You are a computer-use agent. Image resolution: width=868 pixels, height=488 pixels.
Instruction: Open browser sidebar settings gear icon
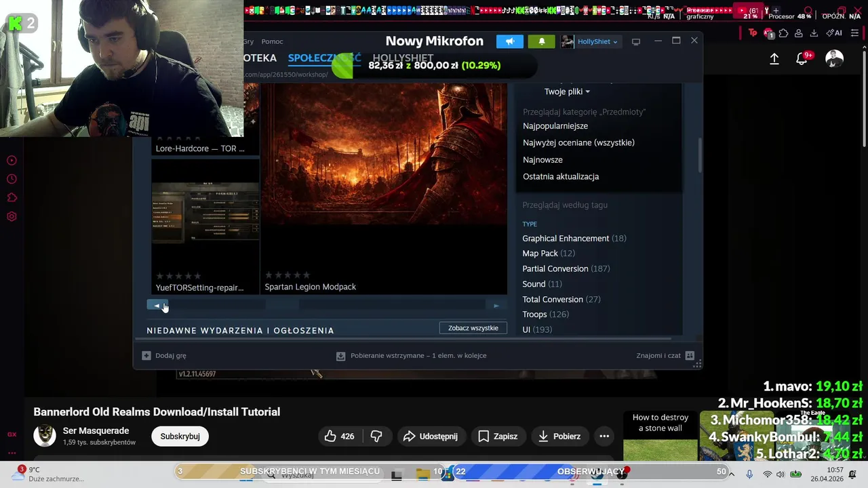pyautogui.click(x=12, y=217)
